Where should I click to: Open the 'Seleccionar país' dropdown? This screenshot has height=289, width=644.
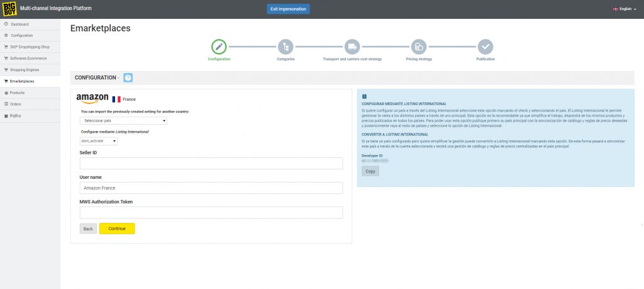[x=123, y=120]
